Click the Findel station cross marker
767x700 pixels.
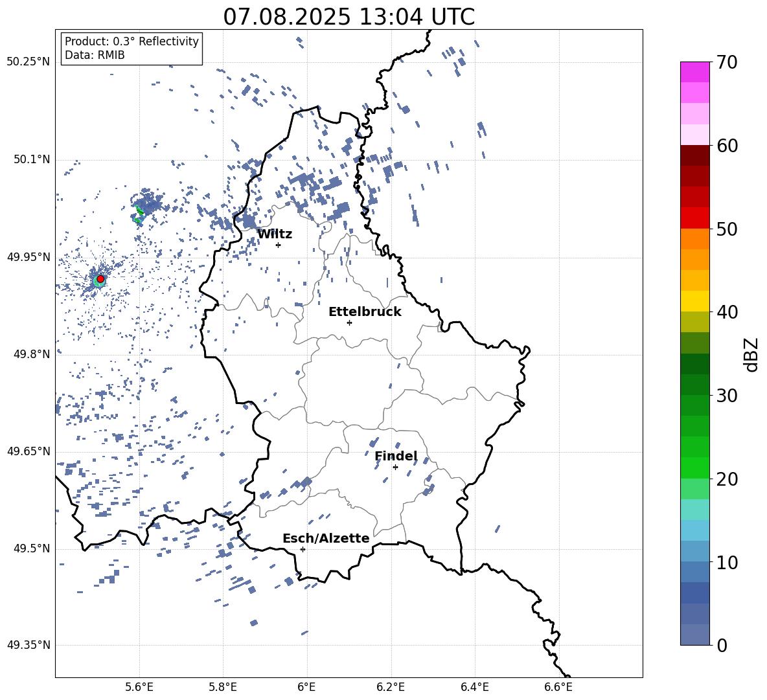(395, 468)
